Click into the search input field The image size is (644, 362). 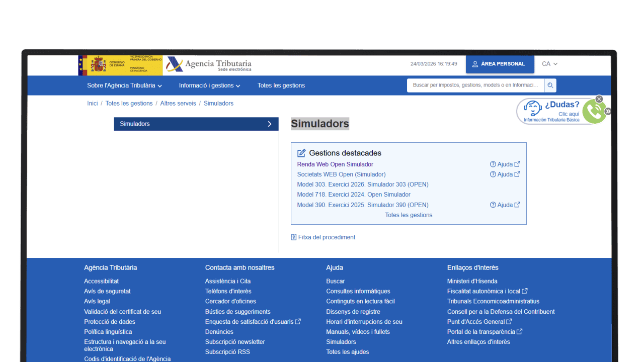coord(475,85)
